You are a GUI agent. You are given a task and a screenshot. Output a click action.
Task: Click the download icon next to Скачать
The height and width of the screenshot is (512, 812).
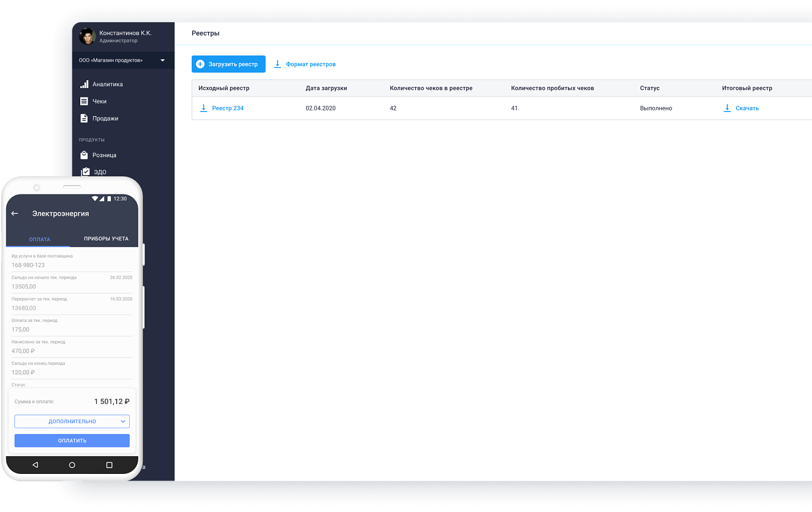(727, 108)
